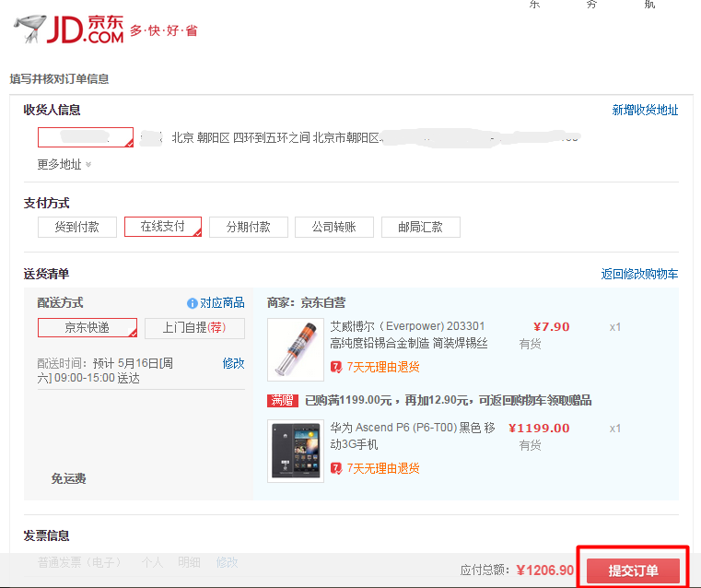Click 修改 next to delivery time
Screen dimensions: 701x588
(233, 363)
